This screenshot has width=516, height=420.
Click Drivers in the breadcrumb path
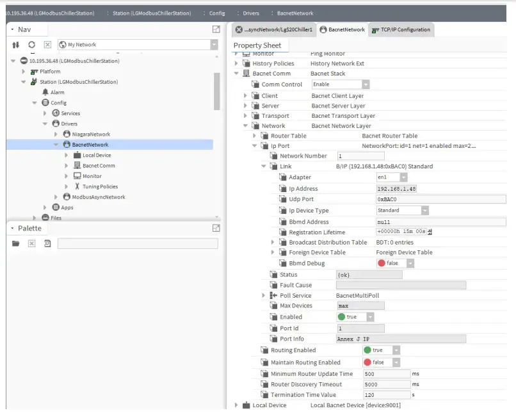(x=251, y=13)
